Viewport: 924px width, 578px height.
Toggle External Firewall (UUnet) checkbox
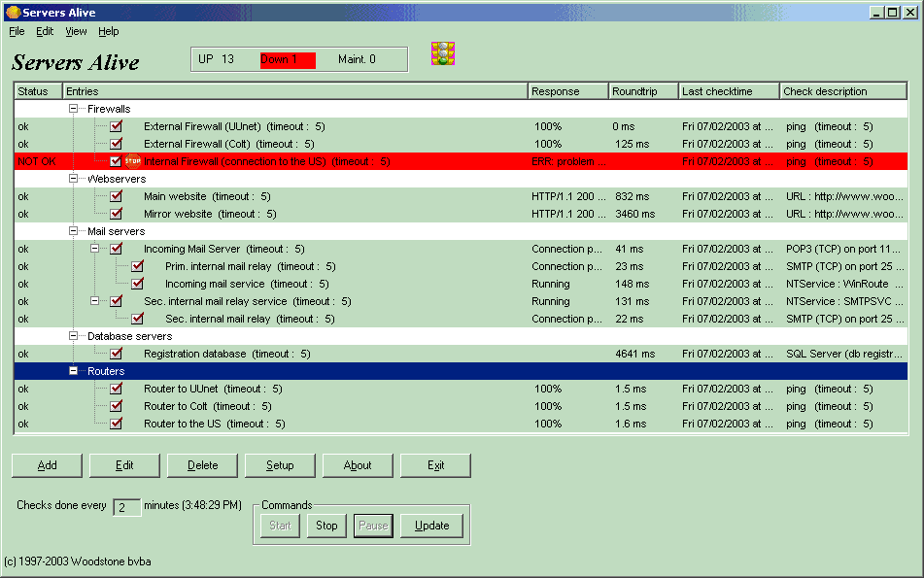tap(116, 126)
